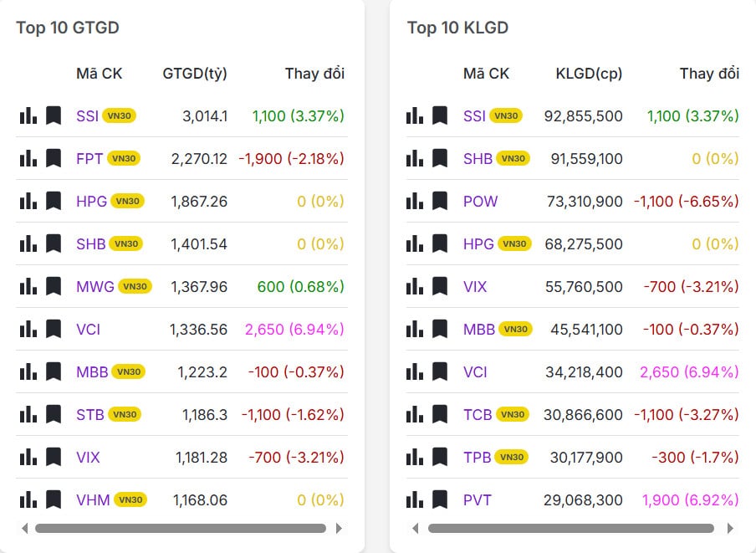Open chart icon for TCB row
This screenshot has width=756, height=553.
[415, 414]
